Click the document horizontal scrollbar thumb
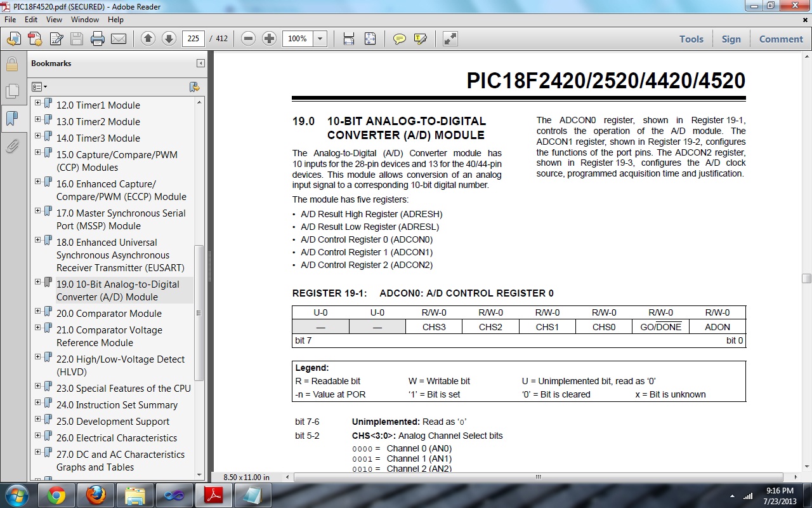This screenshot has height=508, width=812. pyautogui.click(x=538, y=477)
